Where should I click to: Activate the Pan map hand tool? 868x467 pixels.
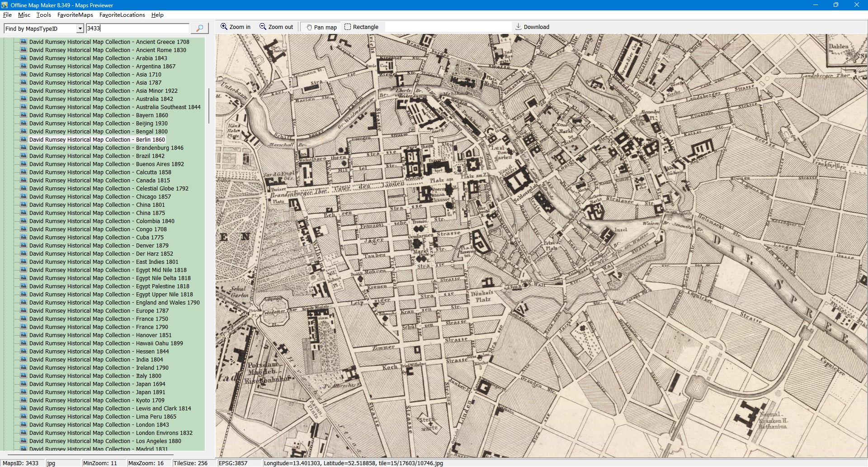pos(321,27)
